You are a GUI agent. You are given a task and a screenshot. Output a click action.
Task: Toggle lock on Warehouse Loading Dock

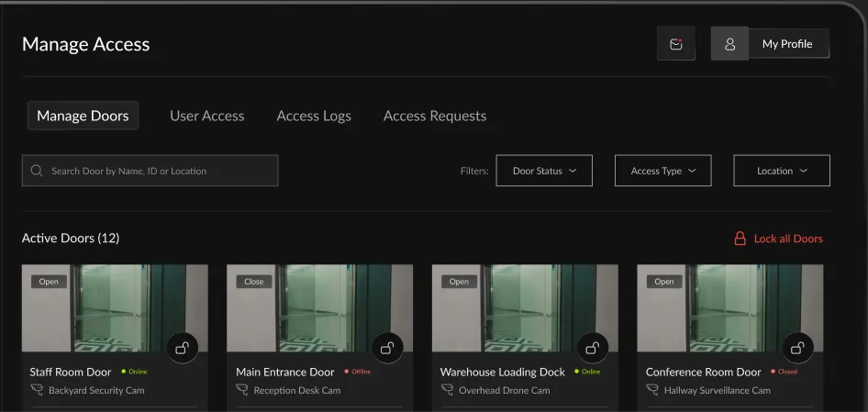593,348
